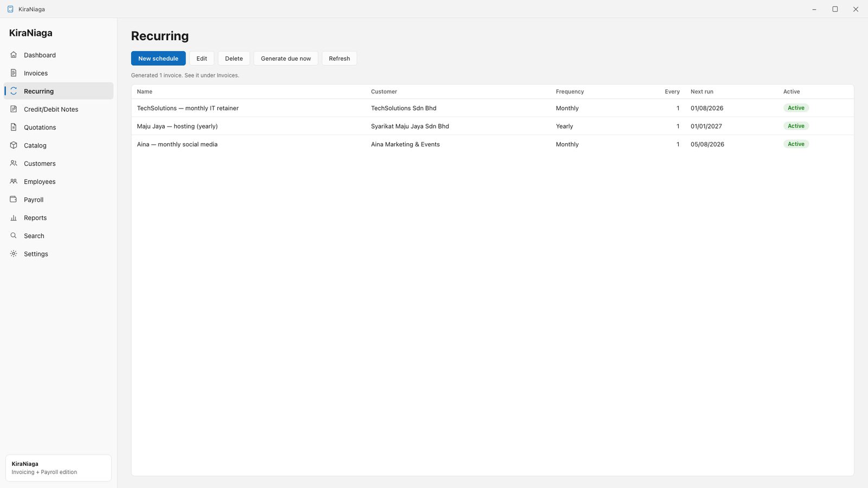The width and height of the screenshot is (868, 488).
Task: Select Maju Jaya — hosting (yearly) row
Action: click(493, 126)
